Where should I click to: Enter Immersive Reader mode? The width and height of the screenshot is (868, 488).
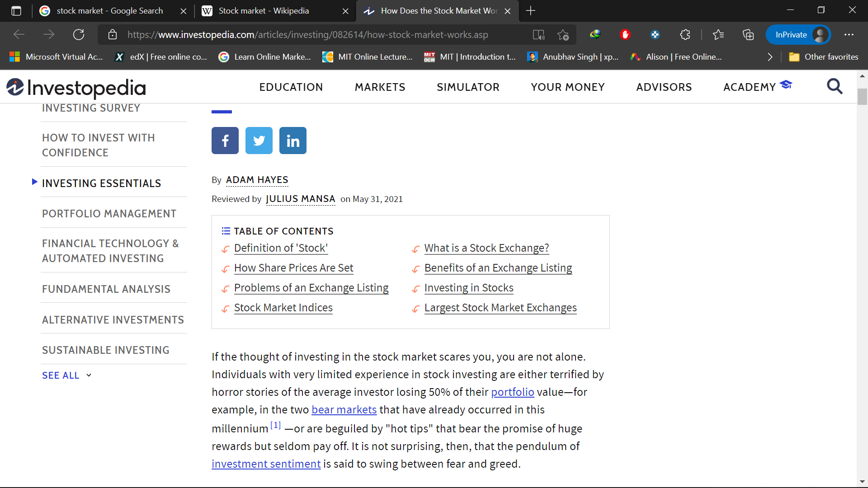(x=538, y=35)
